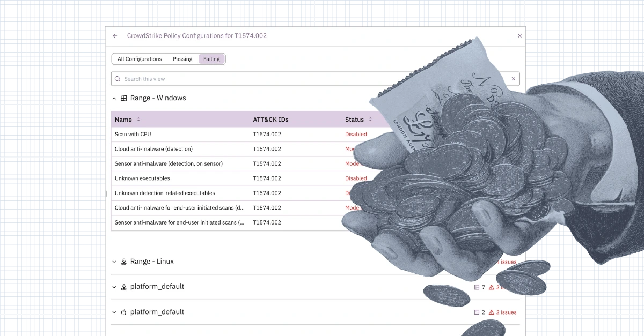Click Linux penguin icon beside platform_default
Image resolution: width=644 pixels, height=336 pixels.
[124, 287]
